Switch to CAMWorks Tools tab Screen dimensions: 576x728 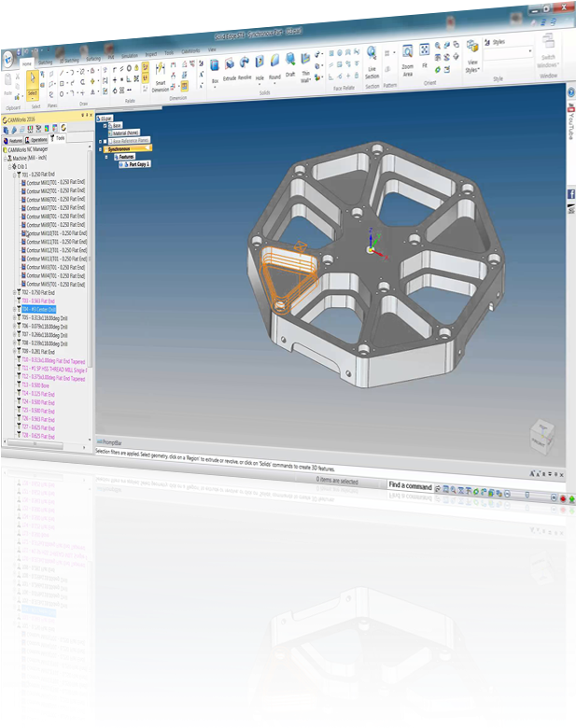tap(58, 138)
